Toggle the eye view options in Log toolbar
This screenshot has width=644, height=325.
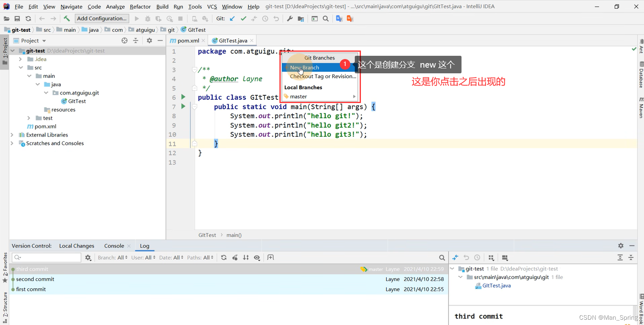click(x=257, y=257)
